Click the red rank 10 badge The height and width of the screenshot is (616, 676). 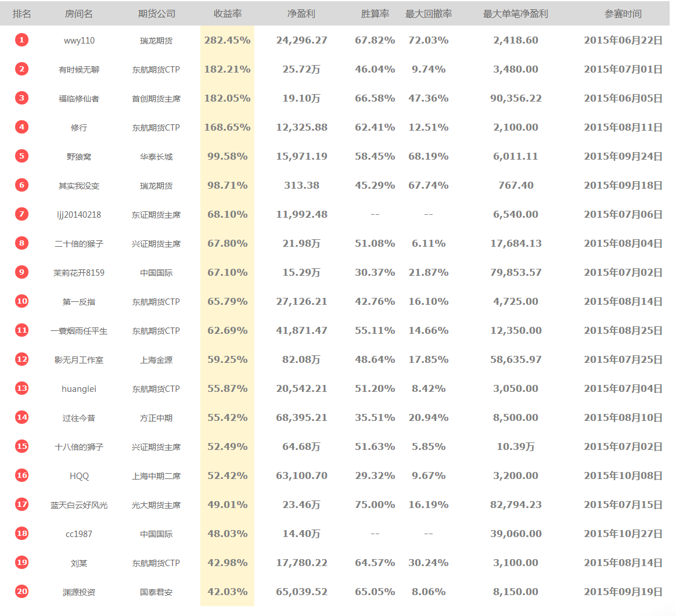[21, 301]
